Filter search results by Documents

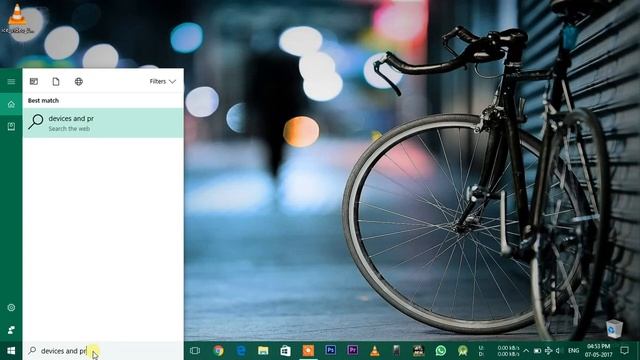tap(56, 82)
